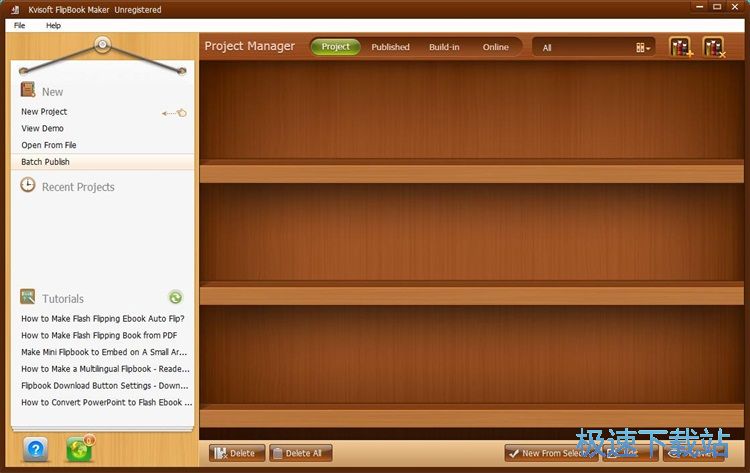Open tutorial on Ebook Auto Flip
This screenshot has width=750, height=473.
[102, 319]
